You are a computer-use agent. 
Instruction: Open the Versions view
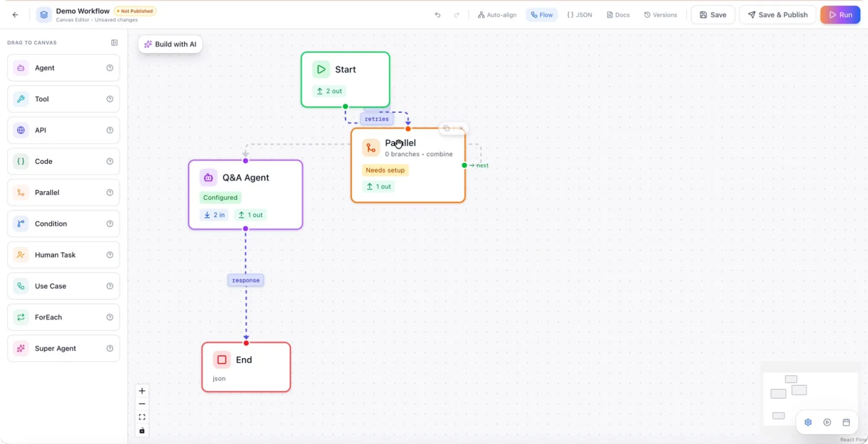pos(661,15)
